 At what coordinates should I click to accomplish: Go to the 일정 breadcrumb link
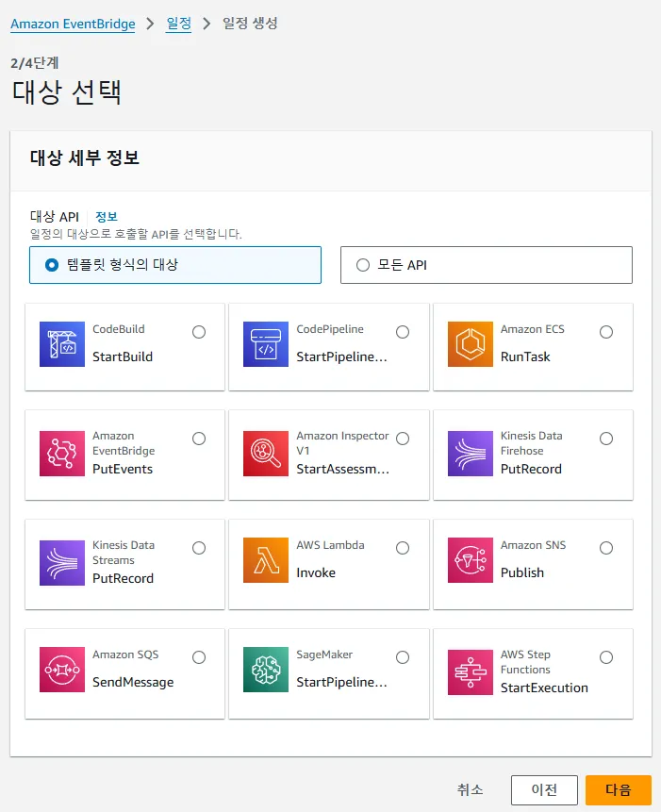pyautogui.click(x=178, y=24)
